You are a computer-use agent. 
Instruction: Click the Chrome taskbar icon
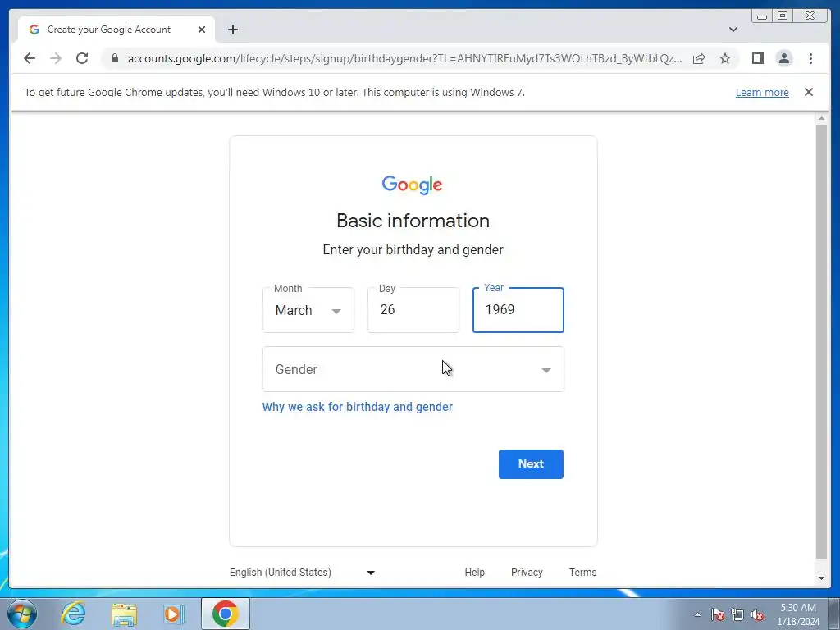pyautogui.click(x=226, y=614)
